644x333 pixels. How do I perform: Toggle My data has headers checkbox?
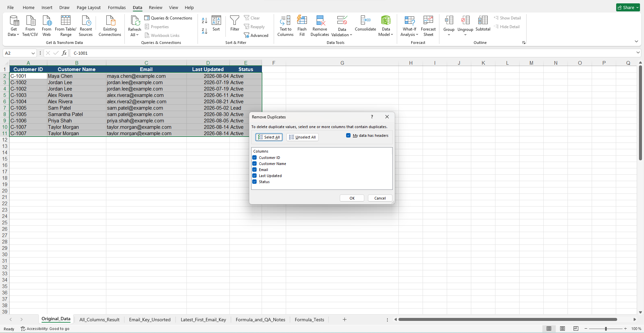tap(348, 135)
